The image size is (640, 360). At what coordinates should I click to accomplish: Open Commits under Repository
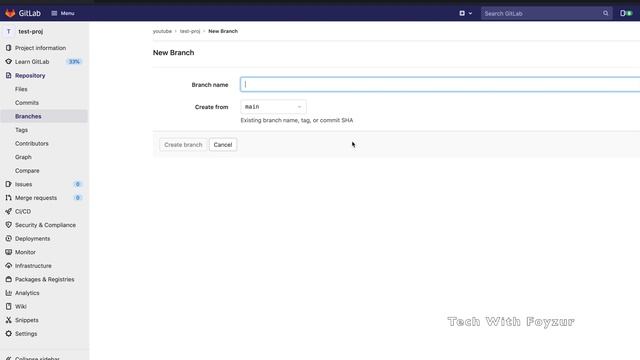coord(27,102)
